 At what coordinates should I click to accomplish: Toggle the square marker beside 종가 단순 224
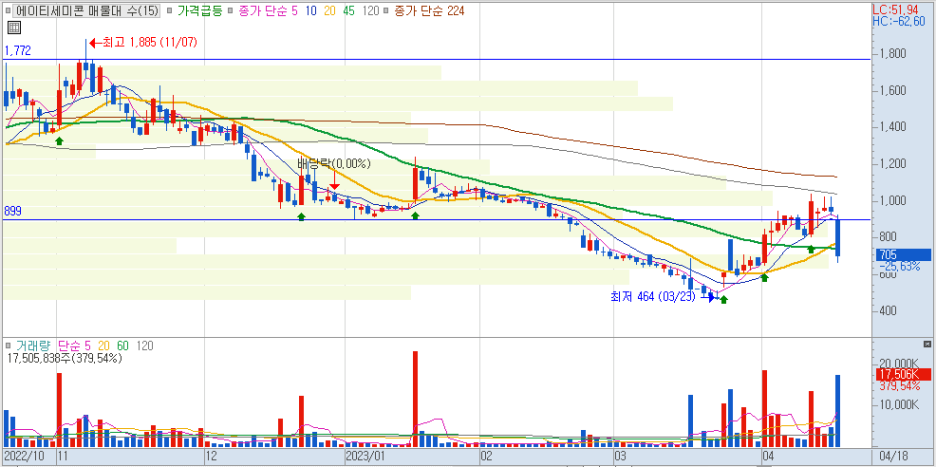387,11
